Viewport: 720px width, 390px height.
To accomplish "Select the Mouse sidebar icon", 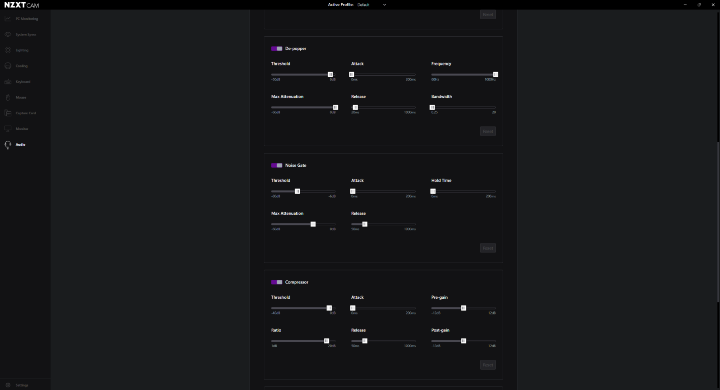I will click(x=8, y=97).
